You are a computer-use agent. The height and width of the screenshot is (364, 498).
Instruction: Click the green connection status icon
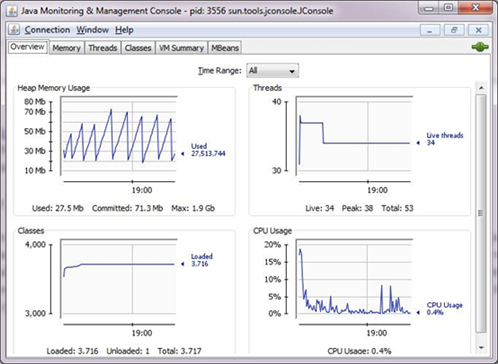click(480, 47)
